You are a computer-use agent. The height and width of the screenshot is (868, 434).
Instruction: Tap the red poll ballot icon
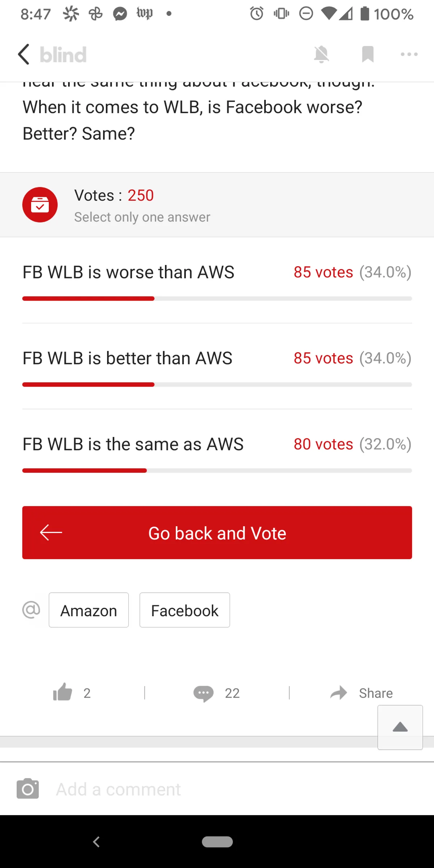(x=40, y=205)
